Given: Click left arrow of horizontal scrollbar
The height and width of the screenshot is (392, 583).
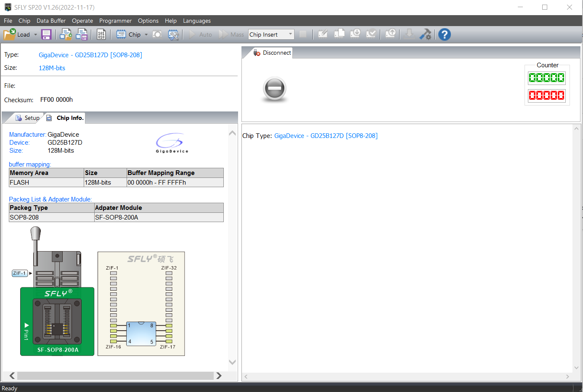Looking at the screenshot, I should pos(12,376).
